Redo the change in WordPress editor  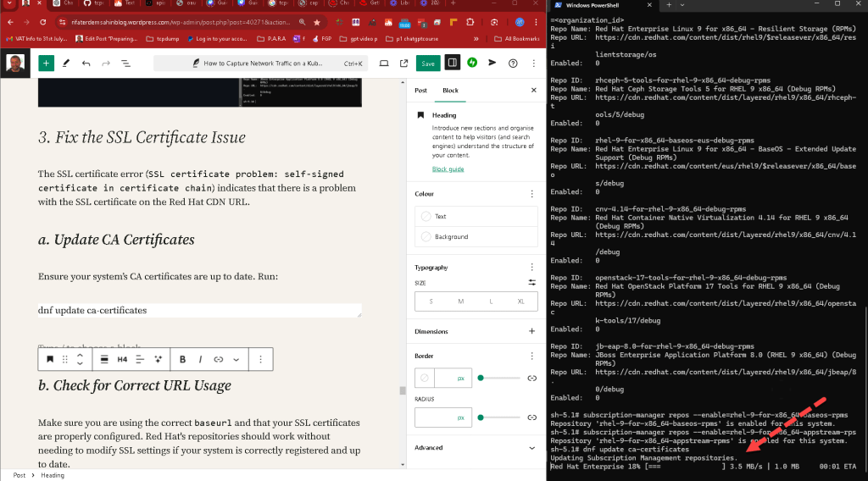(106, 64)
